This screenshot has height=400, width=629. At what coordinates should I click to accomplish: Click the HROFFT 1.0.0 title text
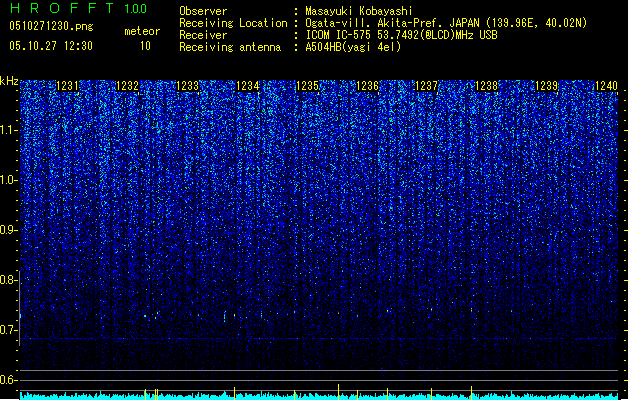pyautogui.click(x=79, y=8)
